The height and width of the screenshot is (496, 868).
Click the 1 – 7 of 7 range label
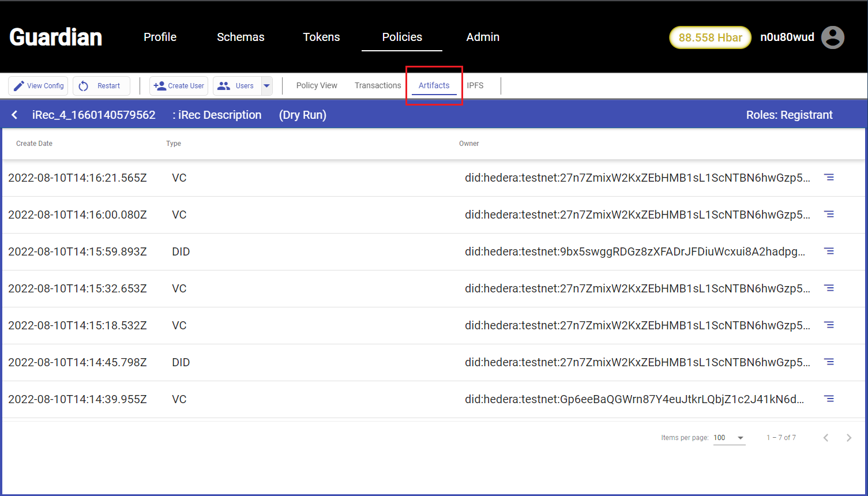click(x=781, y=438)
